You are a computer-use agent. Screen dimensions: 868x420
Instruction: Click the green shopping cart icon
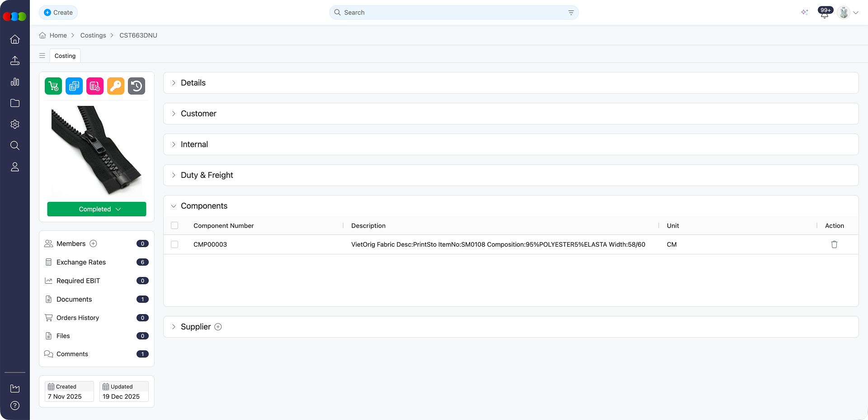(x=53, y=86)
